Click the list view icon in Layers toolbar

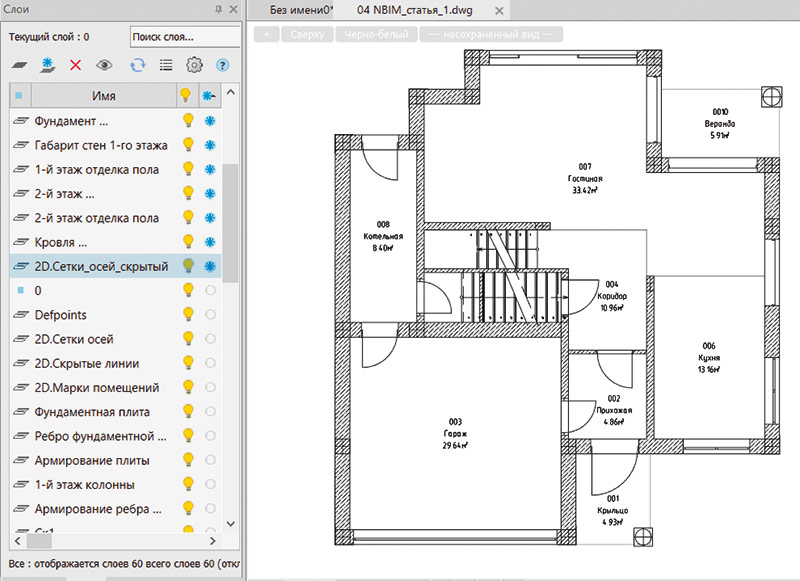(166, 65)
